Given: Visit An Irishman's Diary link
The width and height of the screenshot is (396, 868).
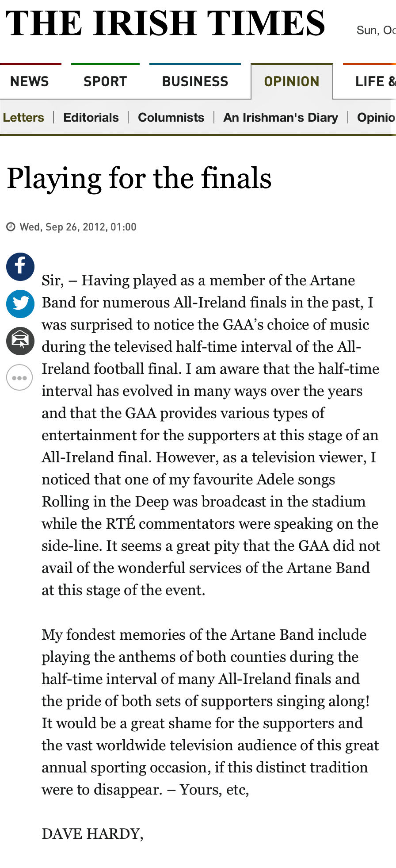Looking at the screenshot, I should (281, 117).
